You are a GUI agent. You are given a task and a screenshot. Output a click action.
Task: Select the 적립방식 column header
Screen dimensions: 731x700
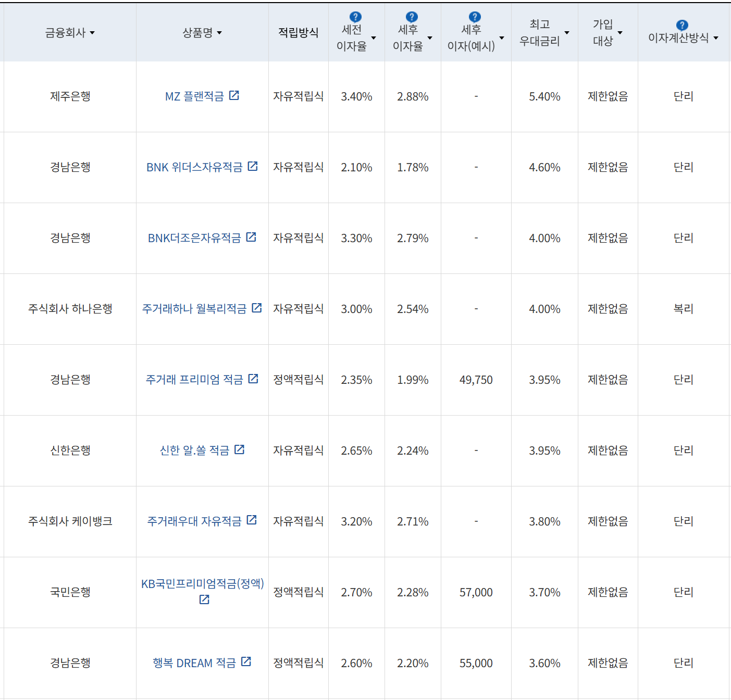click(x=298, y=32)
